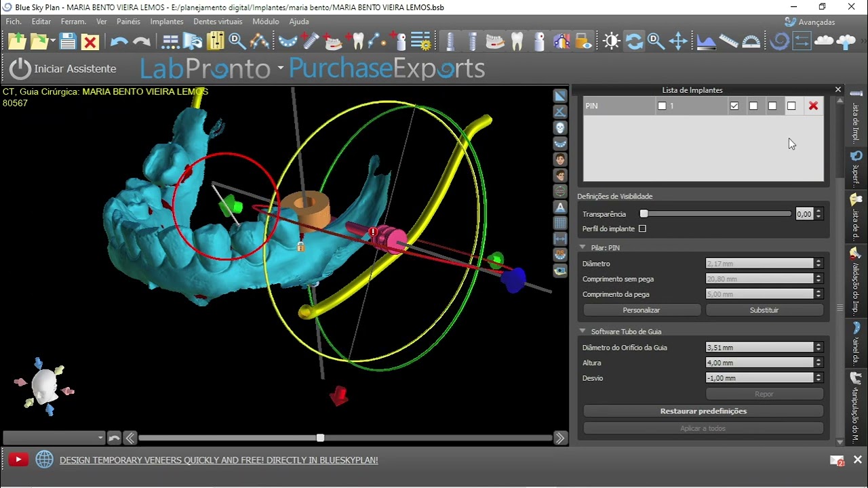Click the slice slider handle below the viewport

point(320,438)
